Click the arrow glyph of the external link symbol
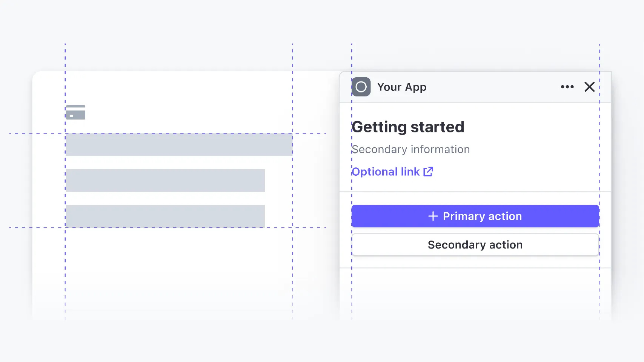 click(430, 170)
